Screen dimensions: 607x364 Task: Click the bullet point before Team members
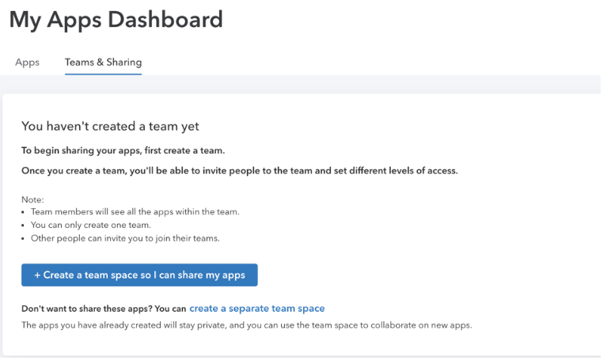click(23, 212)
